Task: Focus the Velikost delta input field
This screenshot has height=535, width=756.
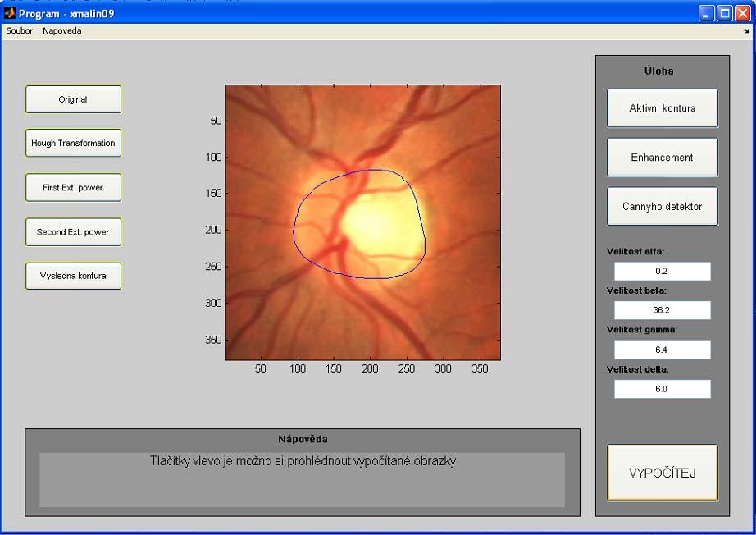Action: [662, 389]
